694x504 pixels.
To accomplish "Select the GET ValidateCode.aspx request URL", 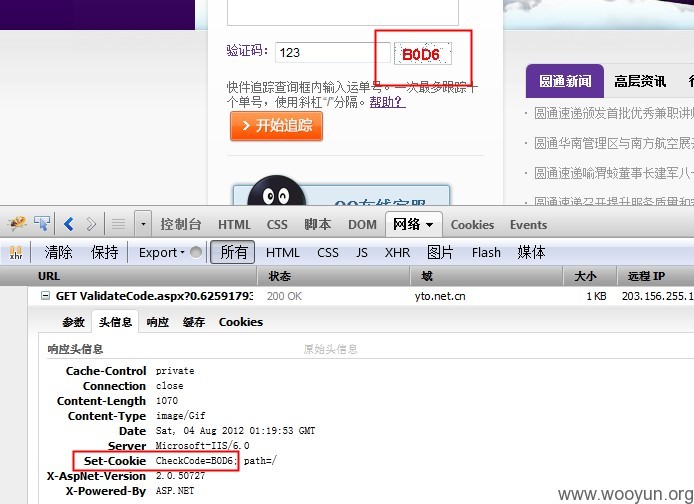I will click(154, 296).
